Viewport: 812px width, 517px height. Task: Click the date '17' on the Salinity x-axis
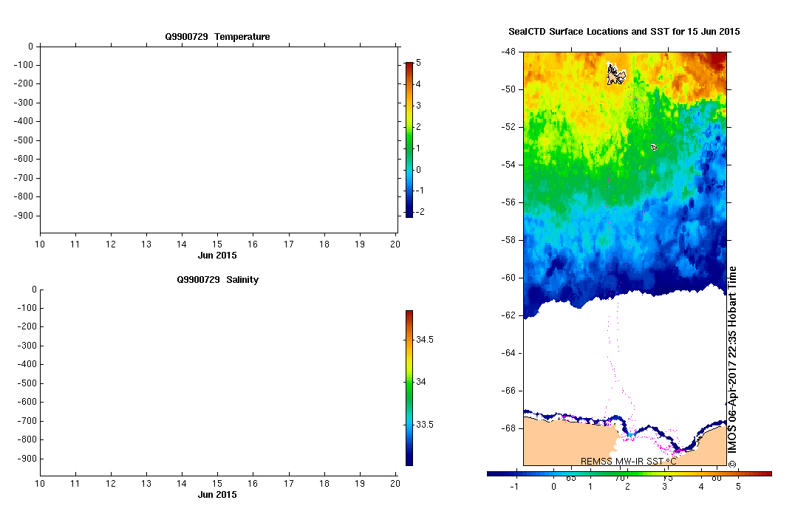(288, 484)
